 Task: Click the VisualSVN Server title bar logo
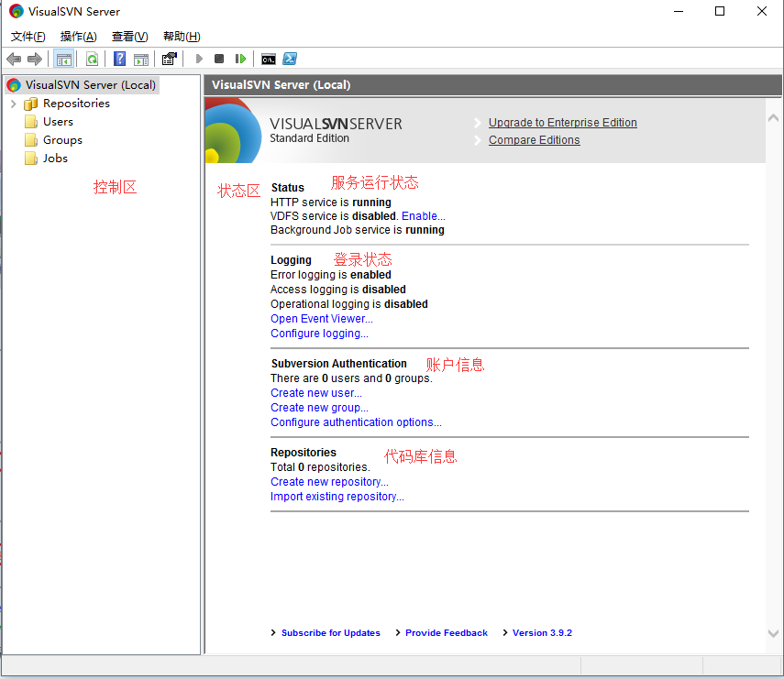point(16,11)
